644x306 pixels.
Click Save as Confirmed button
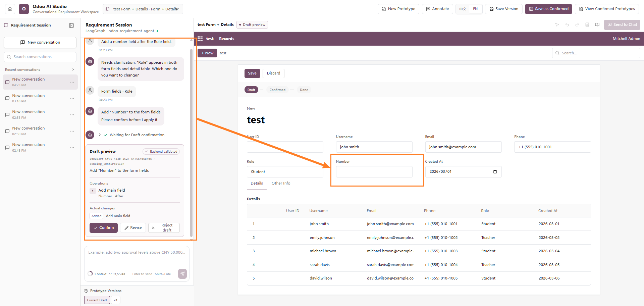click(549, 9)
